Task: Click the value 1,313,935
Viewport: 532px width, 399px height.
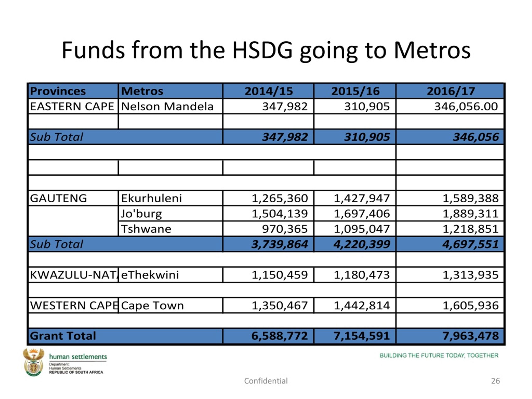Action: coord(470,275)
